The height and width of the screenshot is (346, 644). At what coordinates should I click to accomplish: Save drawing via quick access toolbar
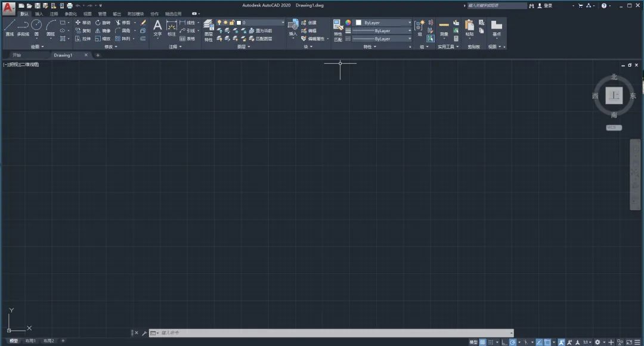coord(38,6)
